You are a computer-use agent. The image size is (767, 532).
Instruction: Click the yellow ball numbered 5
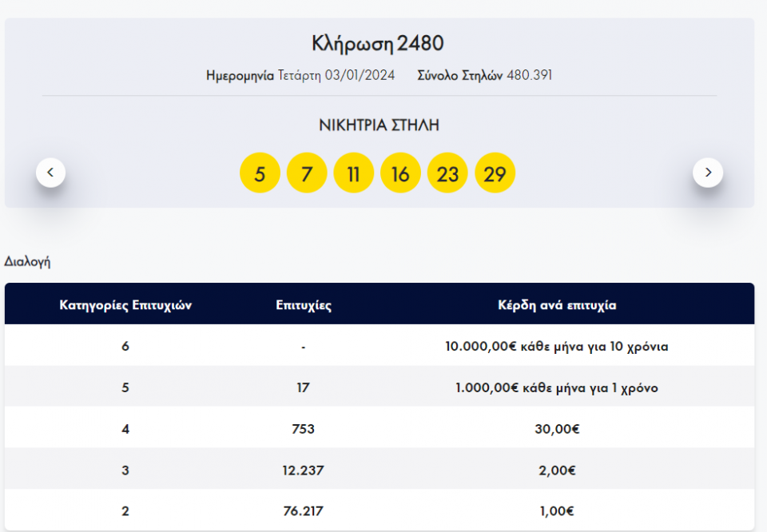[x=260, y=173]
